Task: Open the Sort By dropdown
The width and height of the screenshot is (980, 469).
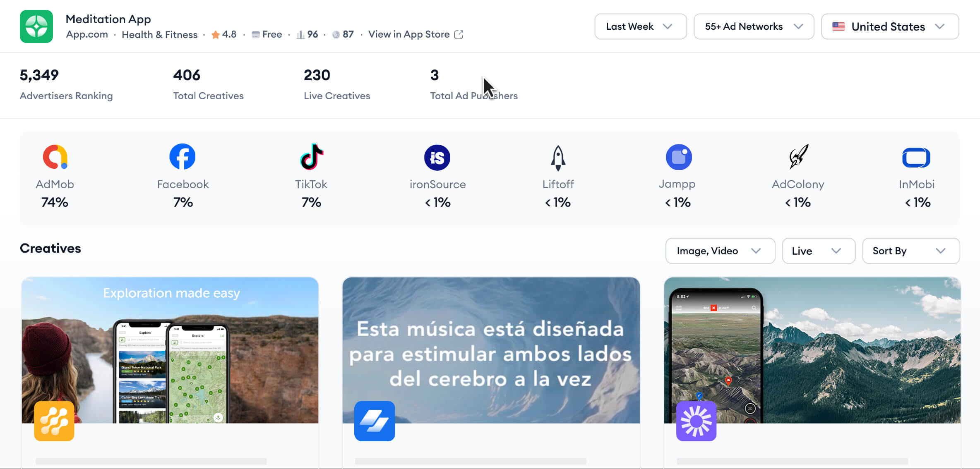Action: (x=910, y=251)
